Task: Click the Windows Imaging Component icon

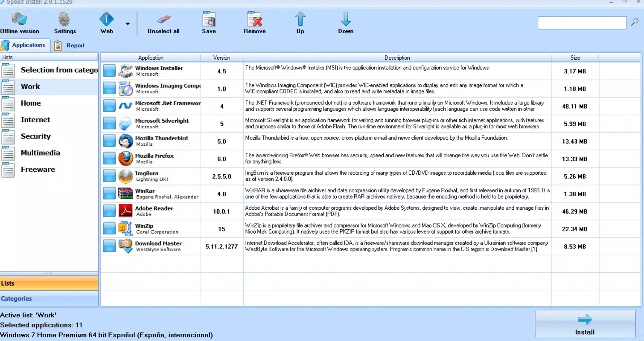Action: point(125,88)
